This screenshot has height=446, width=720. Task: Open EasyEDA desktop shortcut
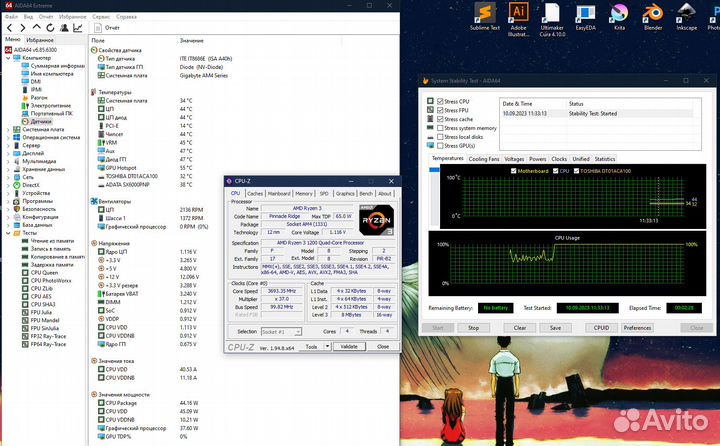[x=585, y=16]
